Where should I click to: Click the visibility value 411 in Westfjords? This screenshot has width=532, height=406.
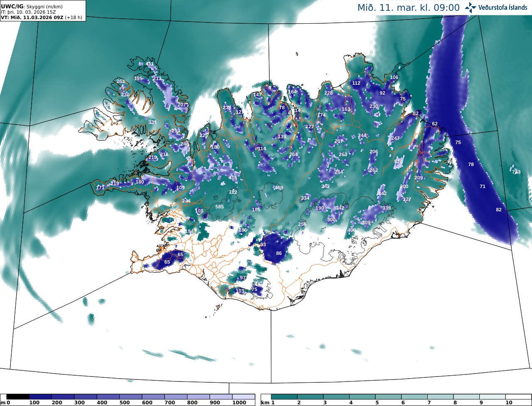[x=150, y=64]
